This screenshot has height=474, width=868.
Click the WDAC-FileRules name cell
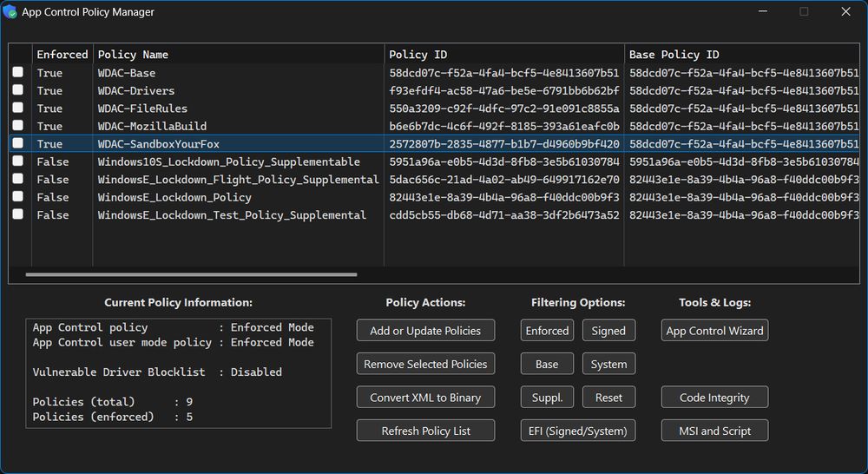143,108
